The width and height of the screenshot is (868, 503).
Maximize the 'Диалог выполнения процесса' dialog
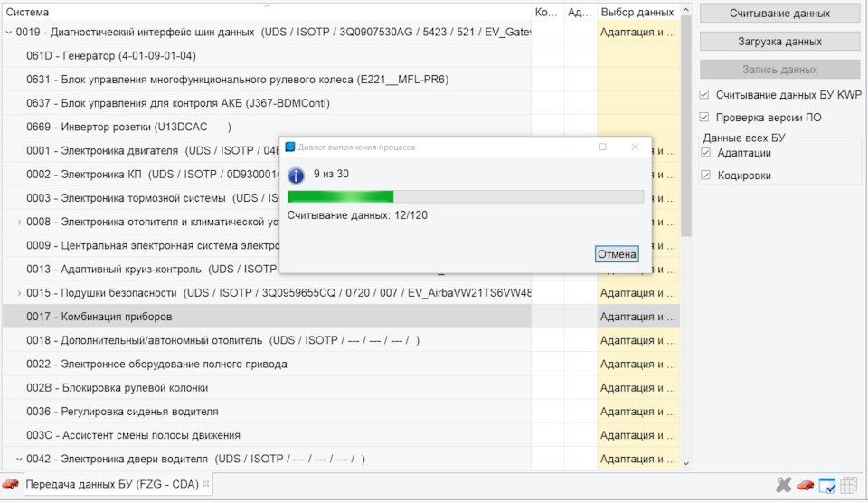pos(603,147)
